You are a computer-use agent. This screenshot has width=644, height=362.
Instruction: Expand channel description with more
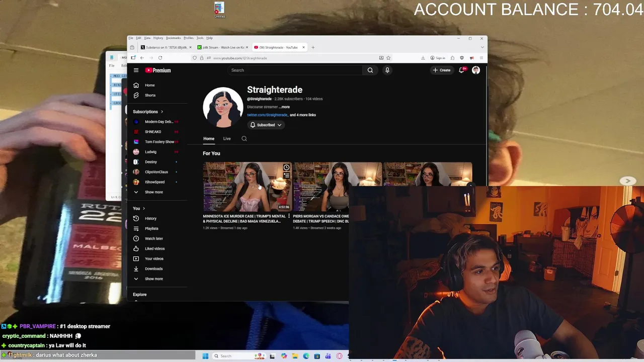[x=285, y=107]
